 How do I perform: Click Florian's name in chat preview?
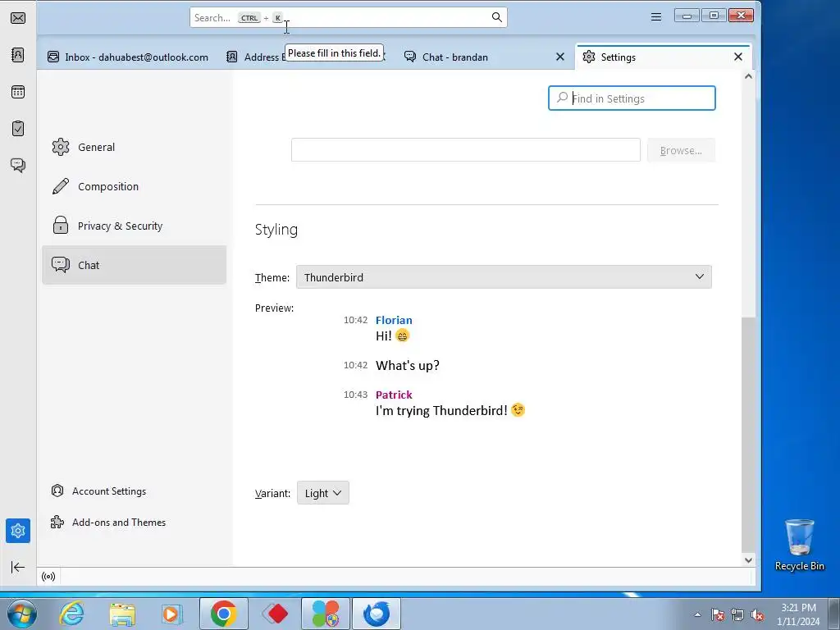pos(394,321)
